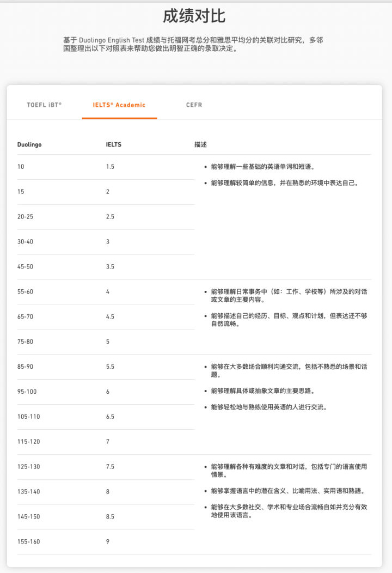This screenshot has width=392, height=573.
Task: Click description 能够理解各种有难度的文章和对话 bullet
Action: tap(289, 471)
